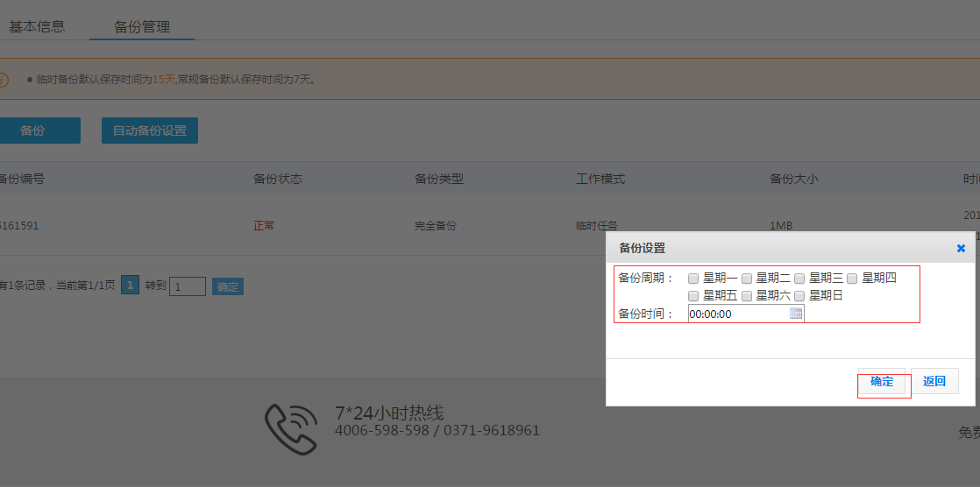
Task: Tick the 星期三 checkbox
Action: coord(799,279)
